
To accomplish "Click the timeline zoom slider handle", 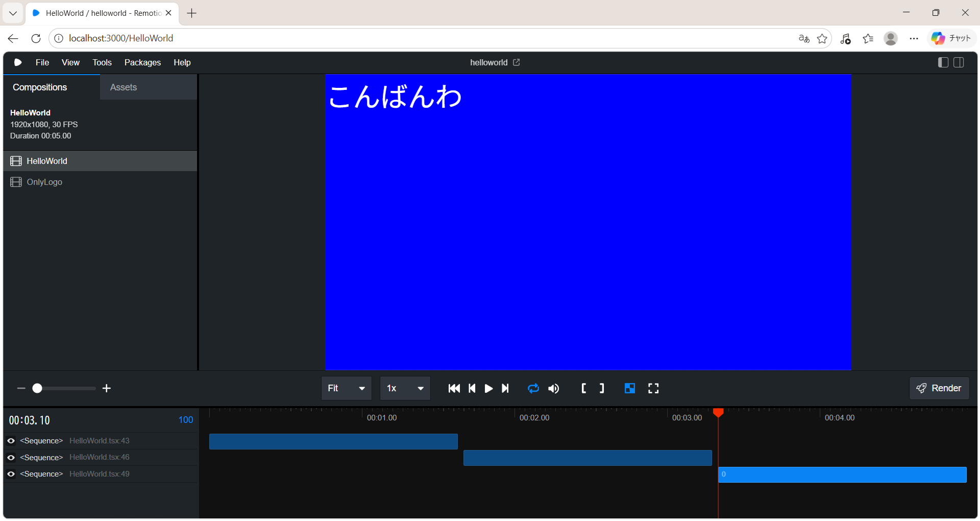I will tap(37, 389).
